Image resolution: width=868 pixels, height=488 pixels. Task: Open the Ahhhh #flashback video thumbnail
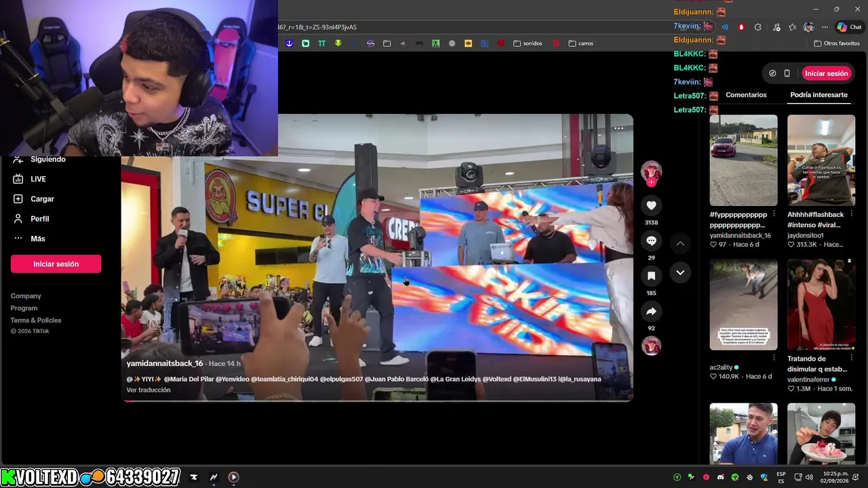coord(821,160)
